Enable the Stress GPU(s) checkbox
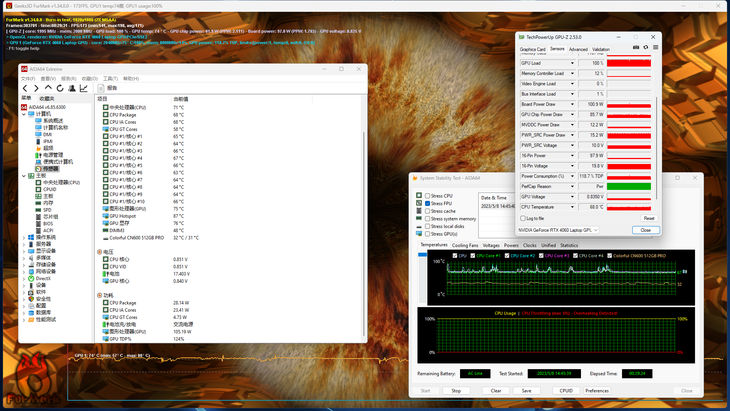The image size is (730, 411). 427,234
